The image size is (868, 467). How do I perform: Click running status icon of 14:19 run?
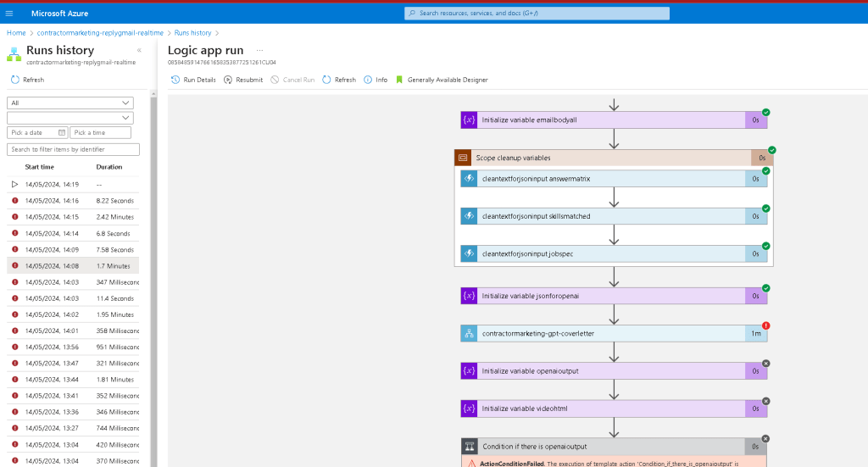[x=15, y=184]
